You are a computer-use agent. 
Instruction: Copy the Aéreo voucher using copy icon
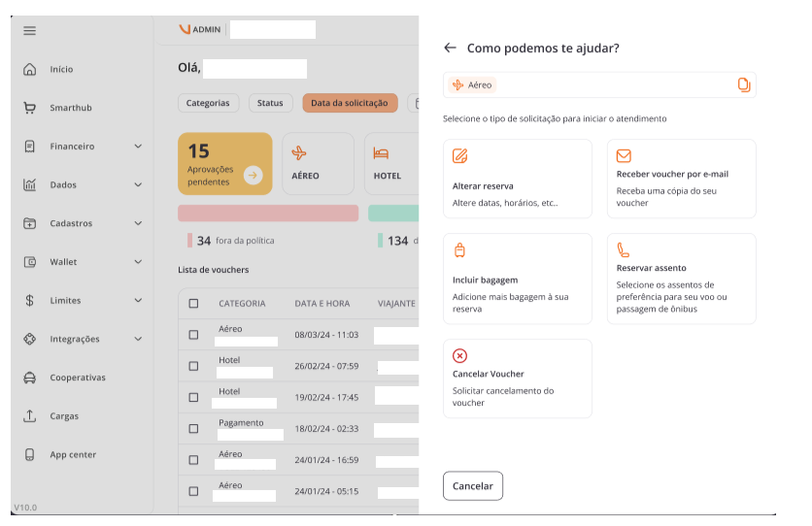tap(744, 84)
